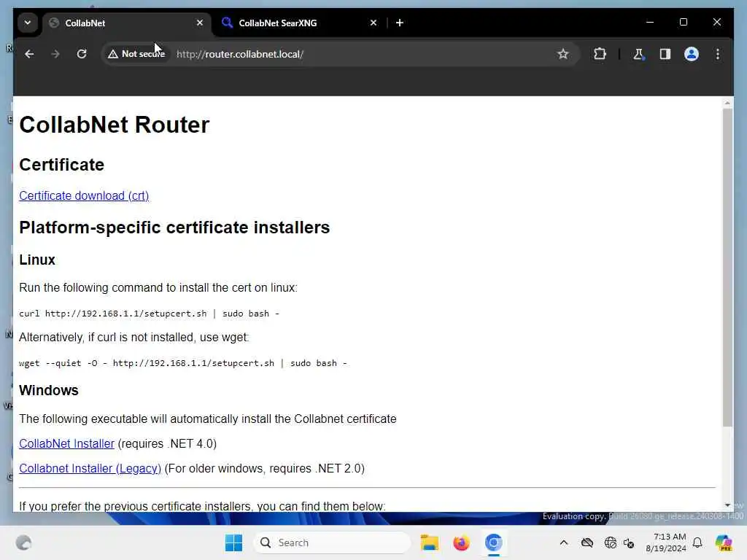Switch to the CollabNet SearXNG tab
Viewport: 747px width, 560px height.
300,23
